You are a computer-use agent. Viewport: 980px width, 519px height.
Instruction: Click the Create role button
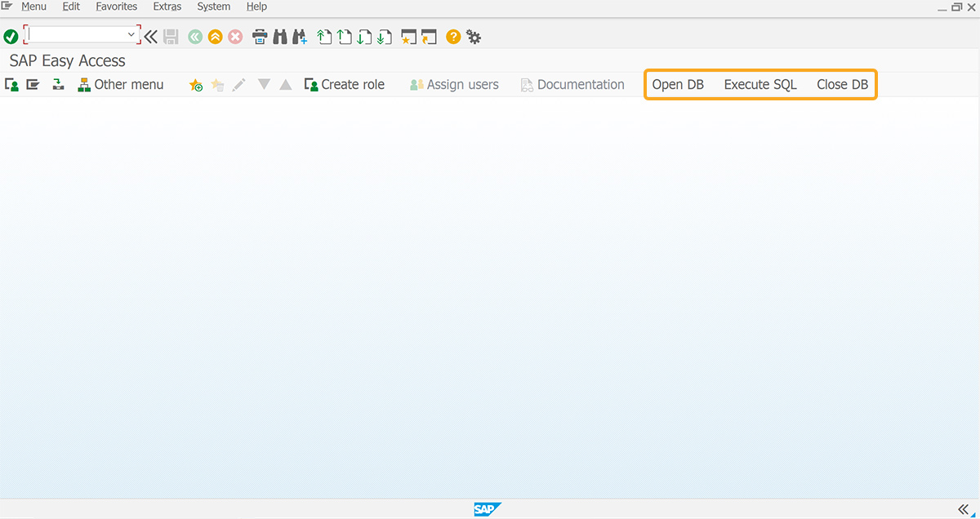click(x=344, y=85)
